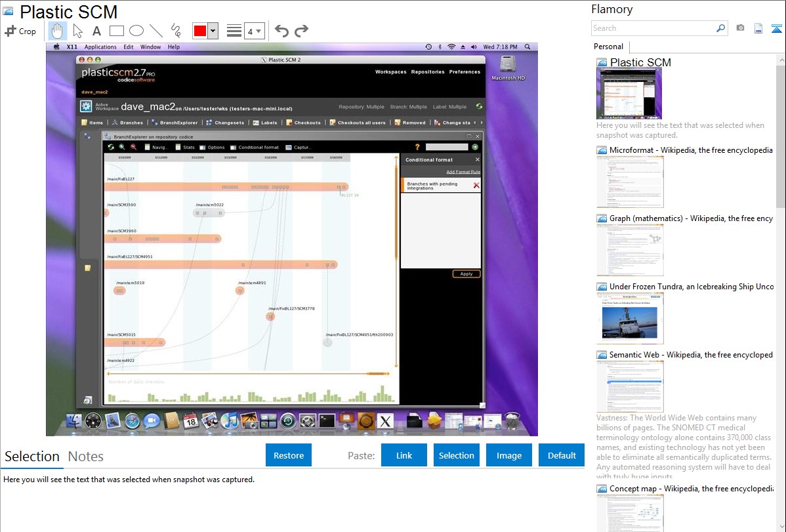This screenshot has width=786, height=532.
Task: Click Preferences link in Plastic SCM
Action: pyautogui.click(x=465, y=72)
